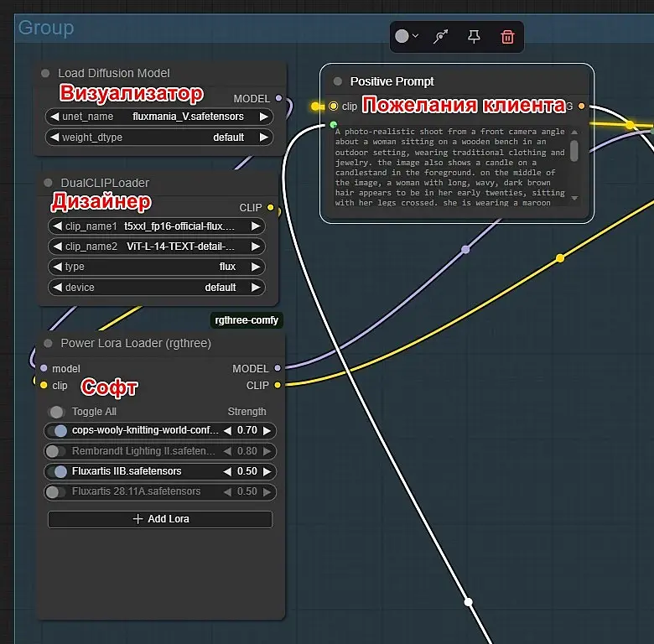Click reroute dot on the purple model link
Viewport: 654px width, 644px height.
pos(465,250)
